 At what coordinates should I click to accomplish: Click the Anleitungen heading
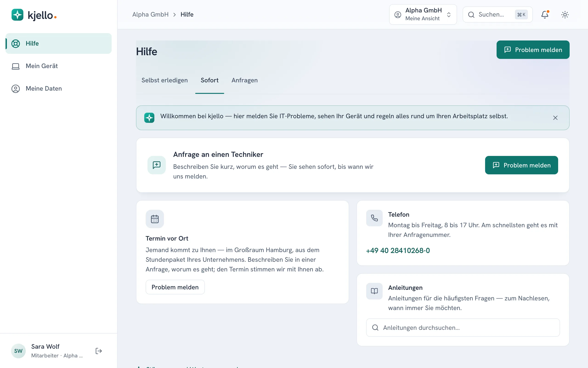pyautogui.click(x=405, y=287)
